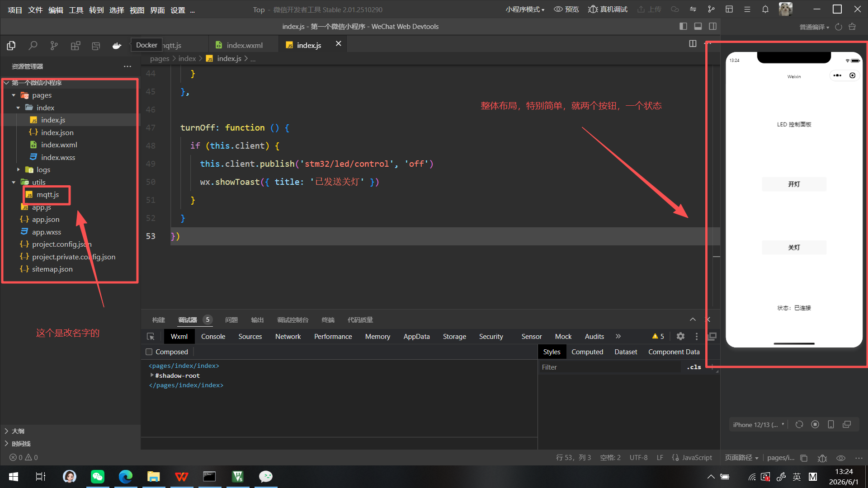The height and width of the screenshot is (488, 868).
Task: Toggle the .cls class editor in Styles
Action: [x=694, y=367]
